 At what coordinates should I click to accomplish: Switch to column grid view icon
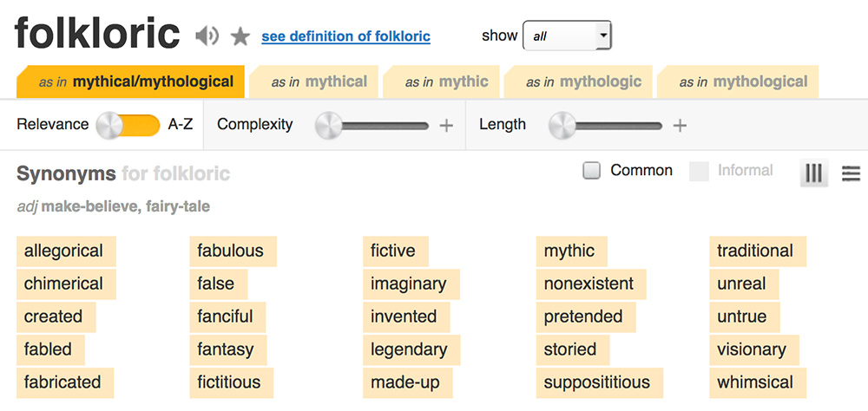[814, 173]
